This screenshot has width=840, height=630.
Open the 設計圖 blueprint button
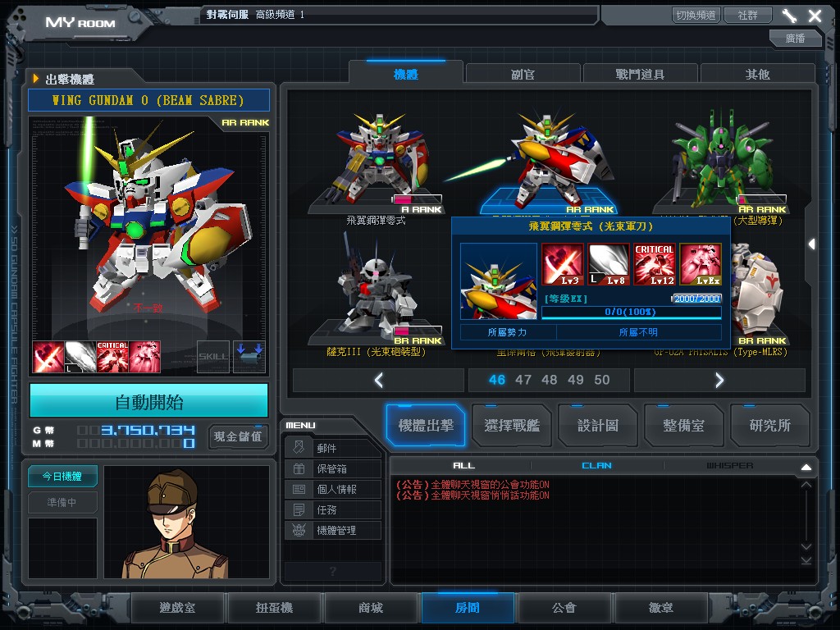[x=598, y=426]
